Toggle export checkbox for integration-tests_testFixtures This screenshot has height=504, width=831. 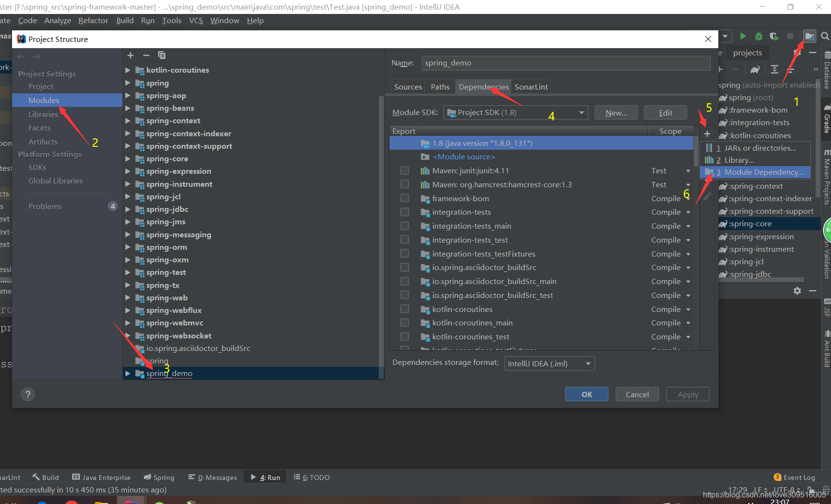(404, 254)
